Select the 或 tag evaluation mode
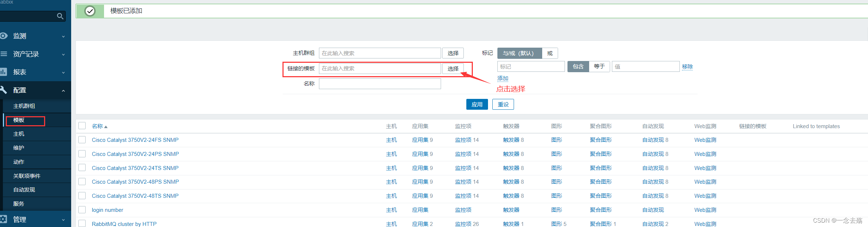Viewport: 868px width, 227px height. pos(550,53)
